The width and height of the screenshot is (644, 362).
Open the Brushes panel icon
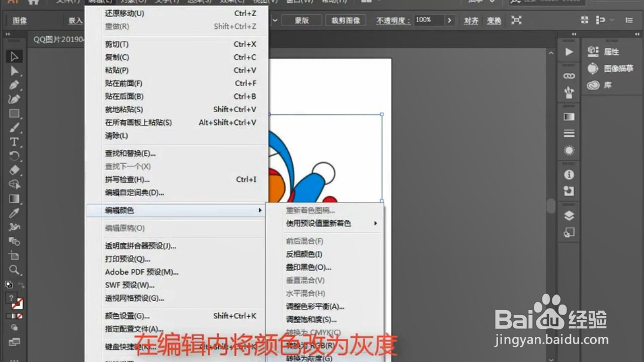569,93
